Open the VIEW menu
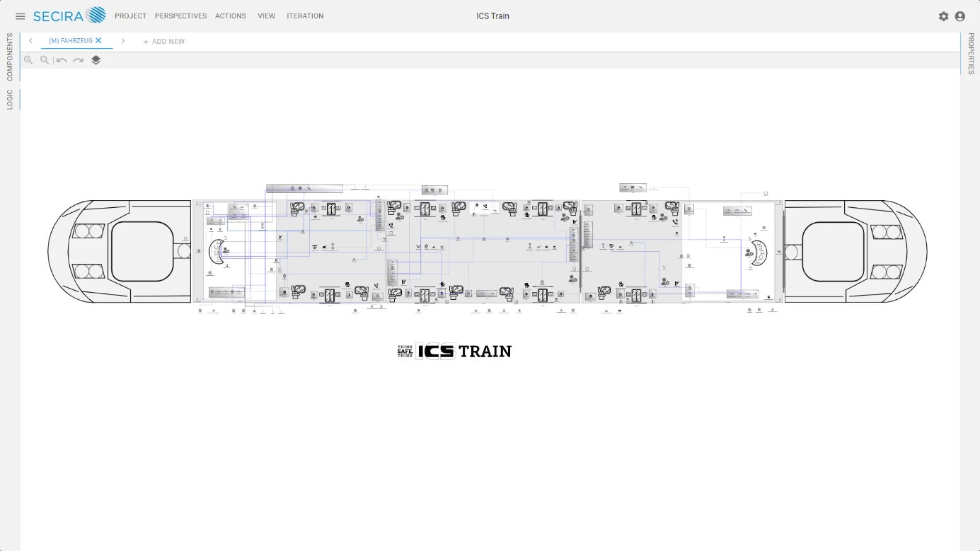The width and height of the screenshot is (980, 551). coord(267,16)
